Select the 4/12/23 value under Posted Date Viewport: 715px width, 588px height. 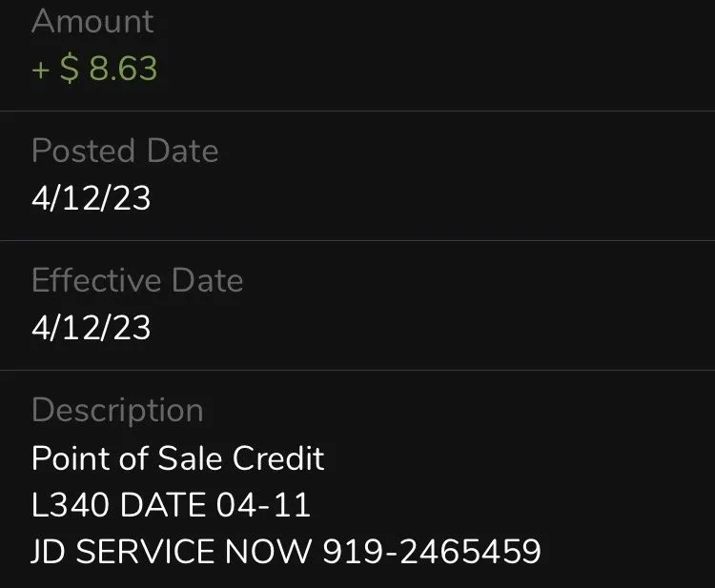coord(91,198)
